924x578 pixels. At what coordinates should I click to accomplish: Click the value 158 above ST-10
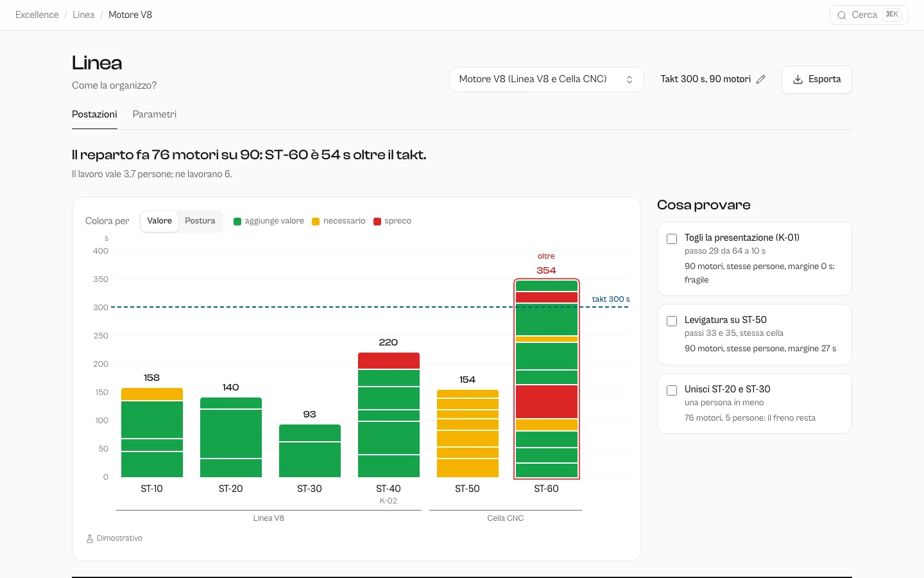click(x=152, y=378)
